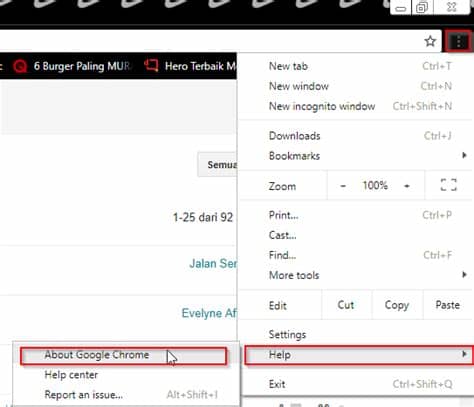The image size is (474, 407).
Task: Open the Jalan Ser link
Action: [213, 263]
